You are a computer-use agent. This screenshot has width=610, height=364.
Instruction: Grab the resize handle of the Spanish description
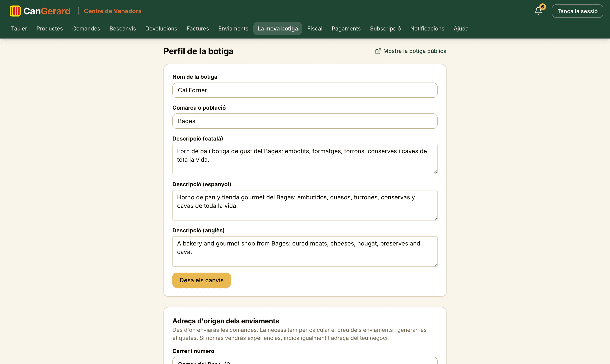pyautogui.click(x=435, y=218)
